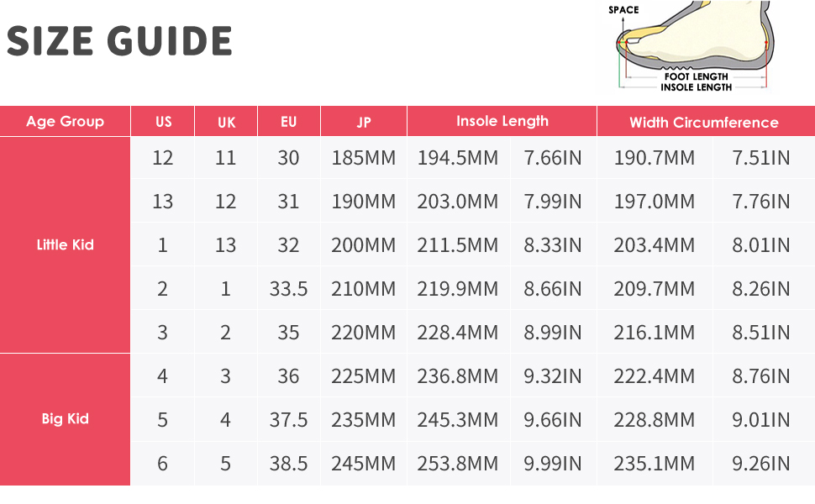Click the Width Circumference column header
This screenshot has width=815, height=504.
(x=704, y=123)
